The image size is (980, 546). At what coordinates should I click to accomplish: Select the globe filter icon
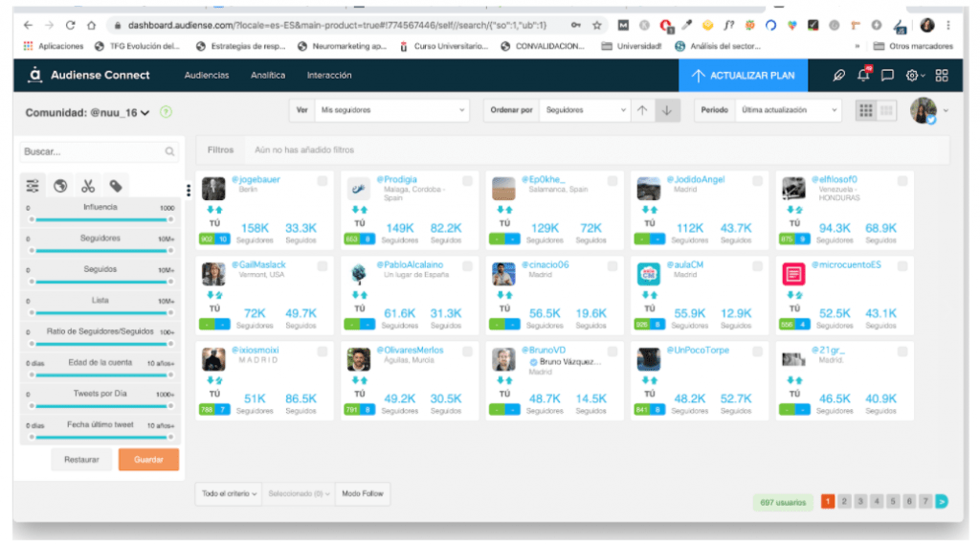[x=60, y=186]
